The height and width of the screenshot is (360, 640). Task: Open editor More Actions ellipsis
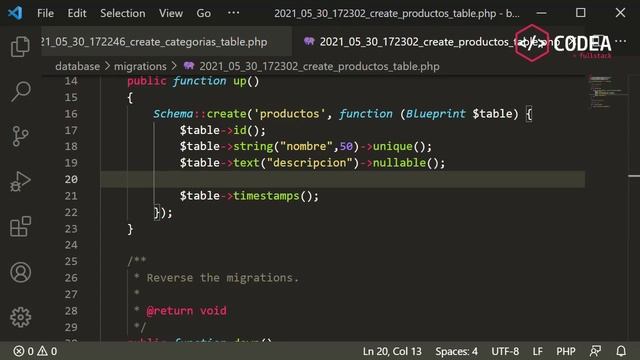pyautogui.click(x=620, y=41)
